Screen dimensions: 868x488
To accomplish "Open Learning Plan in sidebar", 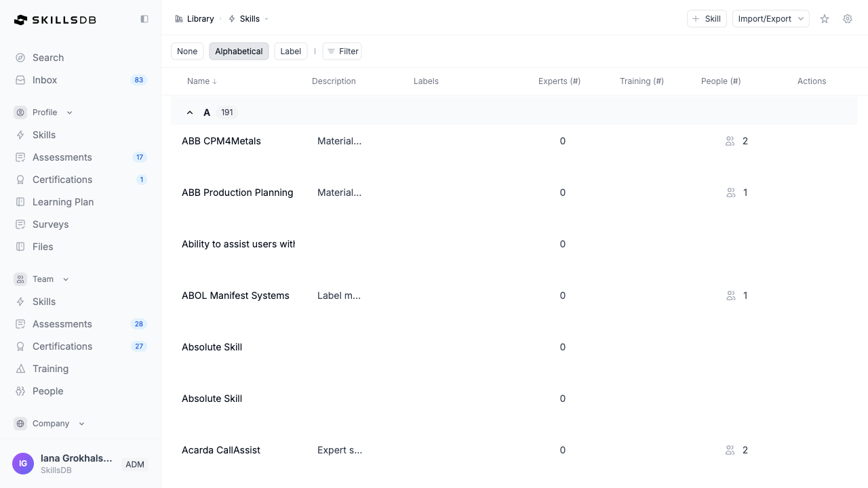I will coord(62,202).
